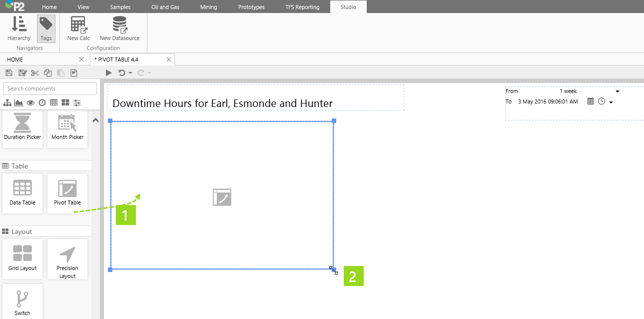Open the Undo history dropdown arrow
The width and height of the screenshot is (644, 319).
(130, 73)
